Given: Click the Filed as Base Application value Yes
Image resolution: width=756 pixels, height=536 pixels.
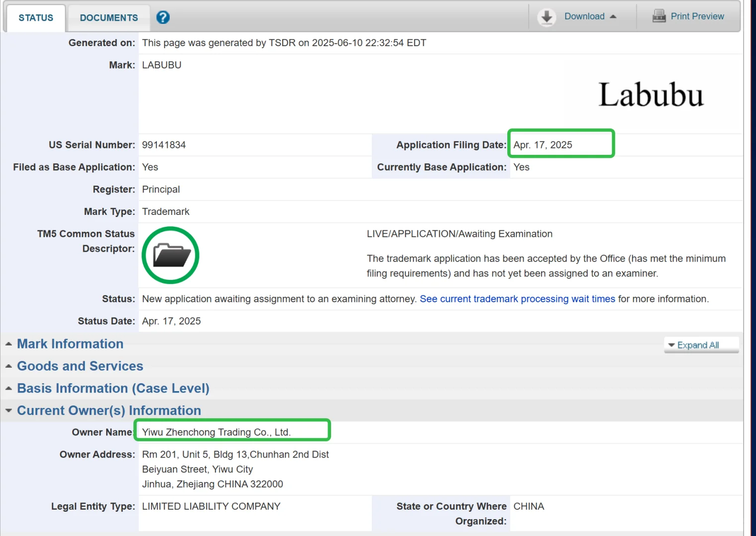Looking at the screenshot, I should (x=150, y=167).
